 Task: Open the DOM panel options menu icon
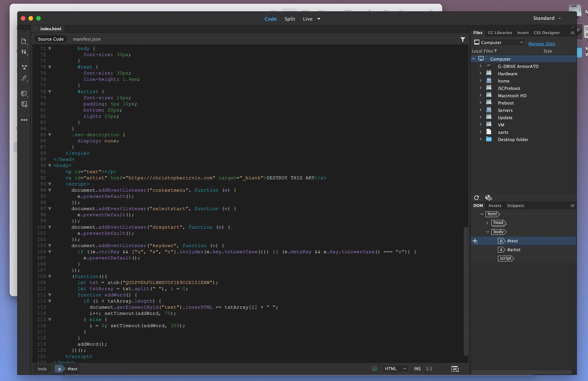572,206
